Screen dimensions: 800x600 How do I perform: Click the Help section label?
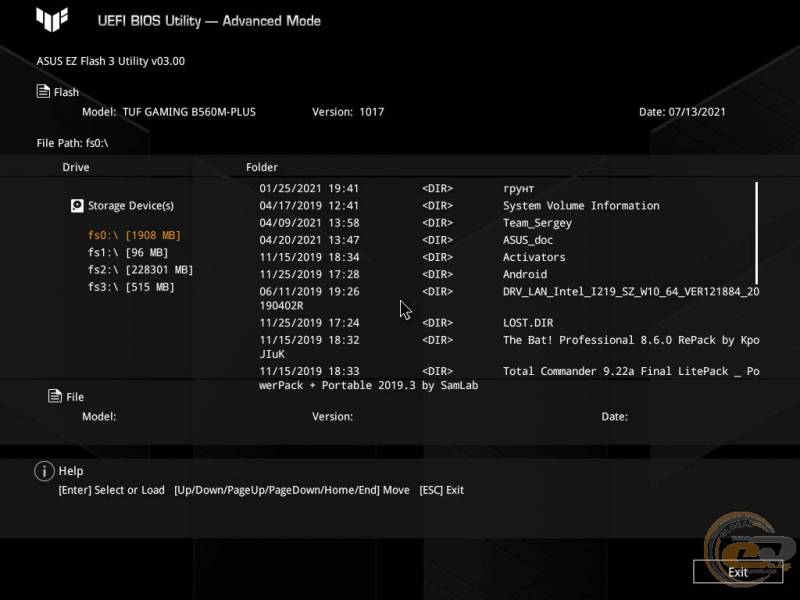[71, 471]
